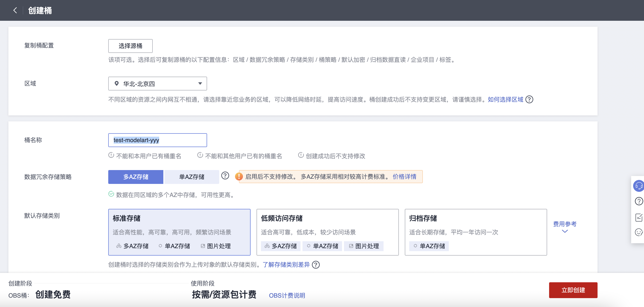The height and width of the screenshot is (307, 644).
Task: Click the help icon beside 如何选择区域
Action: tap(529, 100)
